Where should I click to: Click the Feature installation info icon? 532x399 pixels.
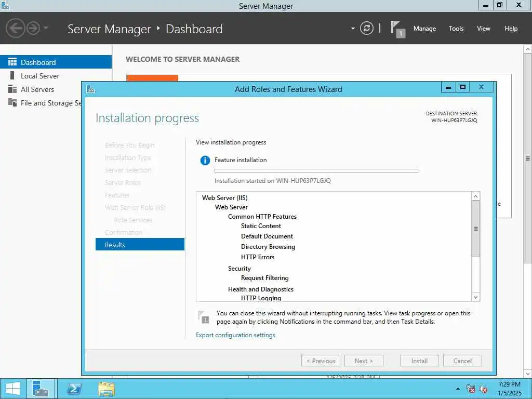[x=205, y=160]
